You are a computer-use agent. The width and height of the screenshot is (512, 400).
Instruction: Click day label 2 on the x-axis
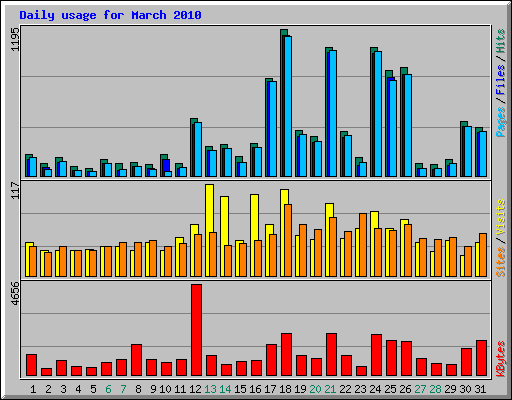[x=48, y=389]
